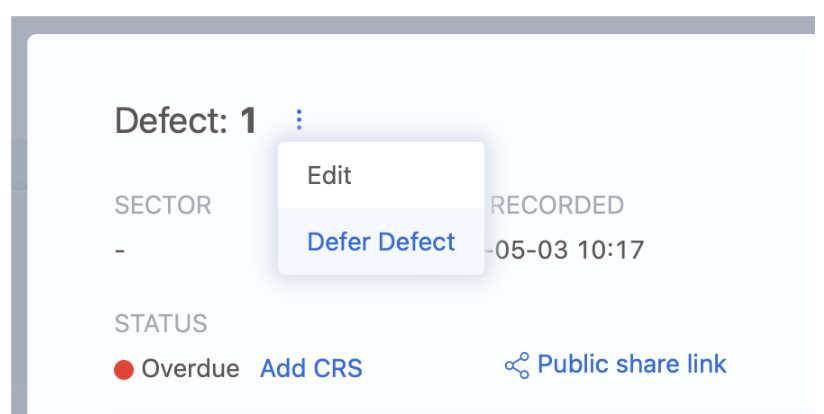Viewport: 824px width, 414px height.
Task: Click the bold defect number 1
Action: click(248, 122)
